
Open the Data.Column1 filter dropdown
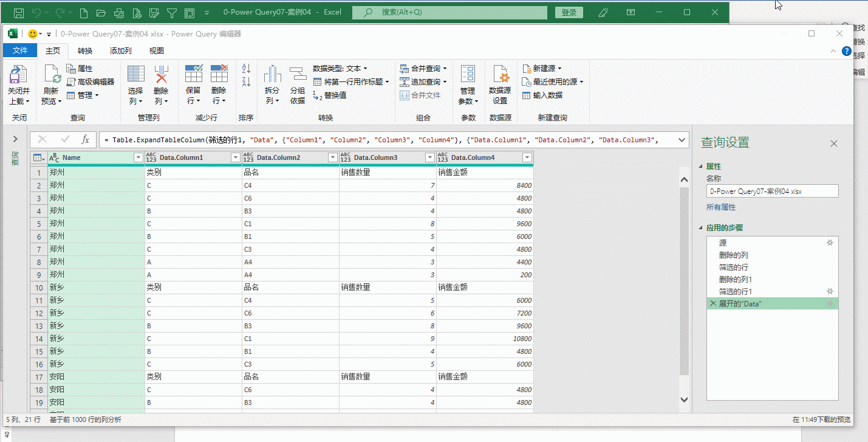pyautogui.click(x=236, y=158)
